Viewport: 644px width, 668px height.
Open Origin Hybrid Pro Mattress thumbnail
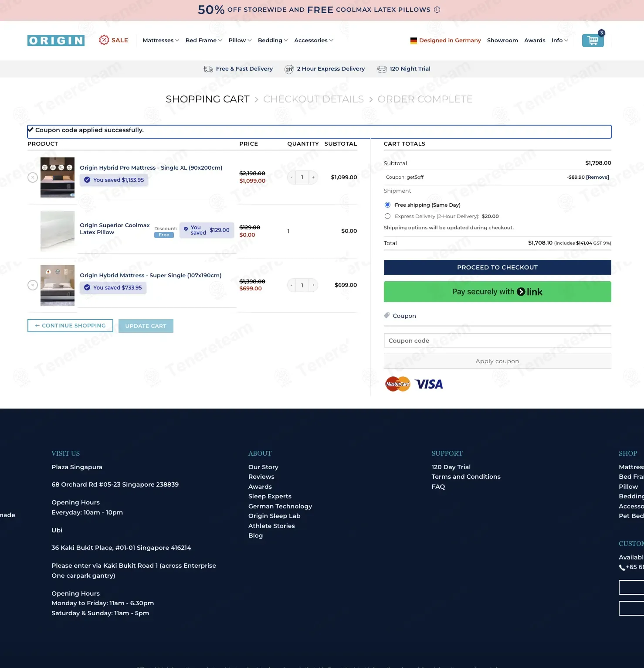[58, 177]
